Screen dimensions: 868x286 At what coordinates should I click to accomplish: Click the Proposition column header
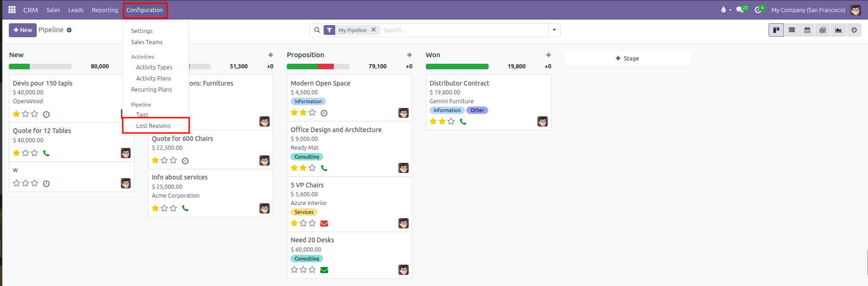[x=305, y=55]
